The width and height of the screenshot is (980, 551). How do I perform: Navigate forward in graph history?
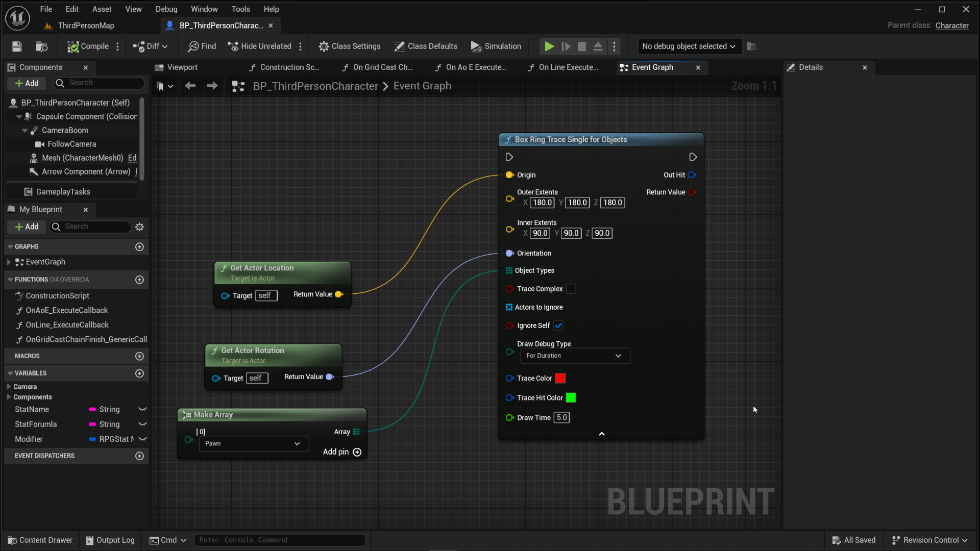point(212,86)
